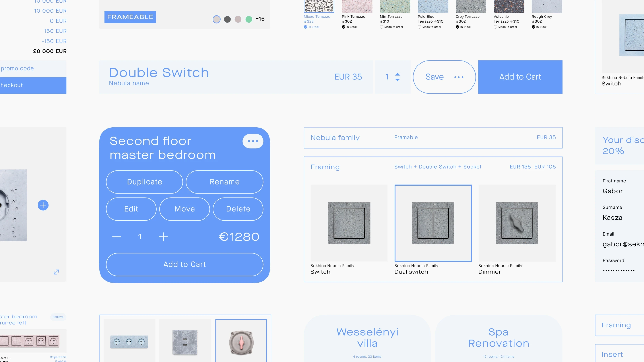Open three dots beside Save
The width and height of the screenshot is (644, 362).
coord(459,77)
